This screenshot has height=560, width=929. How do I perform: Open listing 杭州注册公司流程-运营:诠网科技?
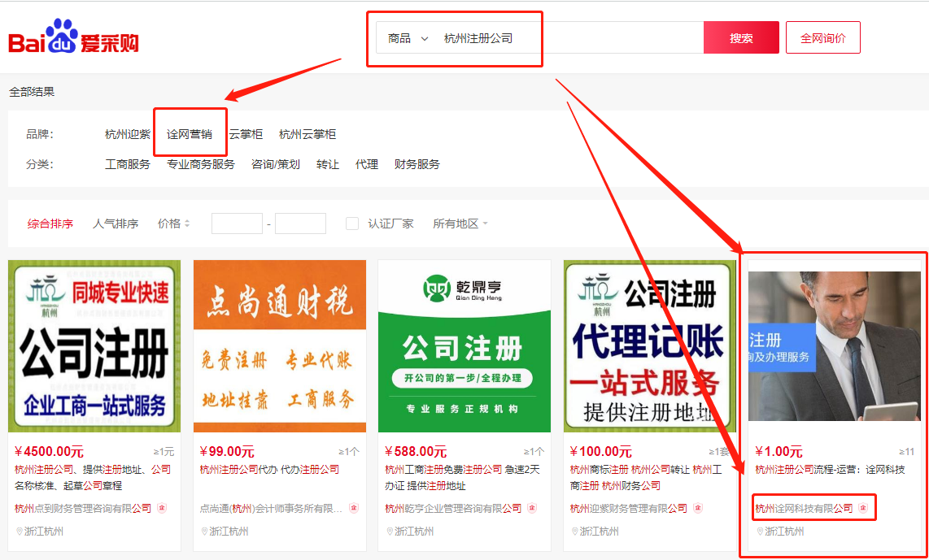tap(830, 470)
